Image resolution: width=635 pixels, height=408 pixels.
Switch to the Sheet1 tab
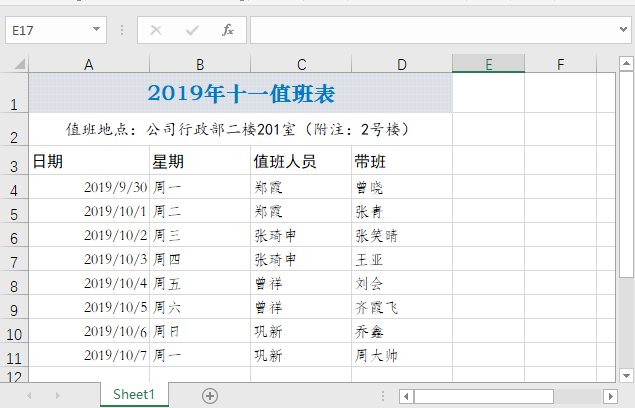point(134,394)
